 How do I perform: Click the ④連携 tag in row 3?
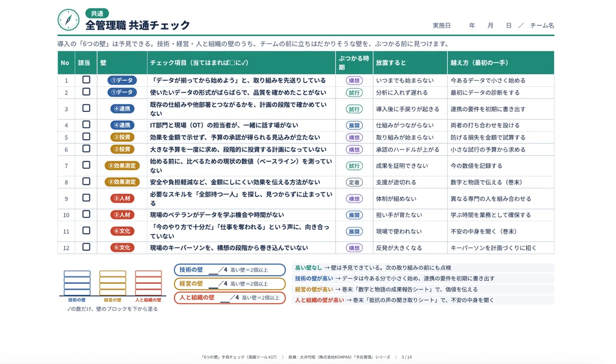[122, 109]
